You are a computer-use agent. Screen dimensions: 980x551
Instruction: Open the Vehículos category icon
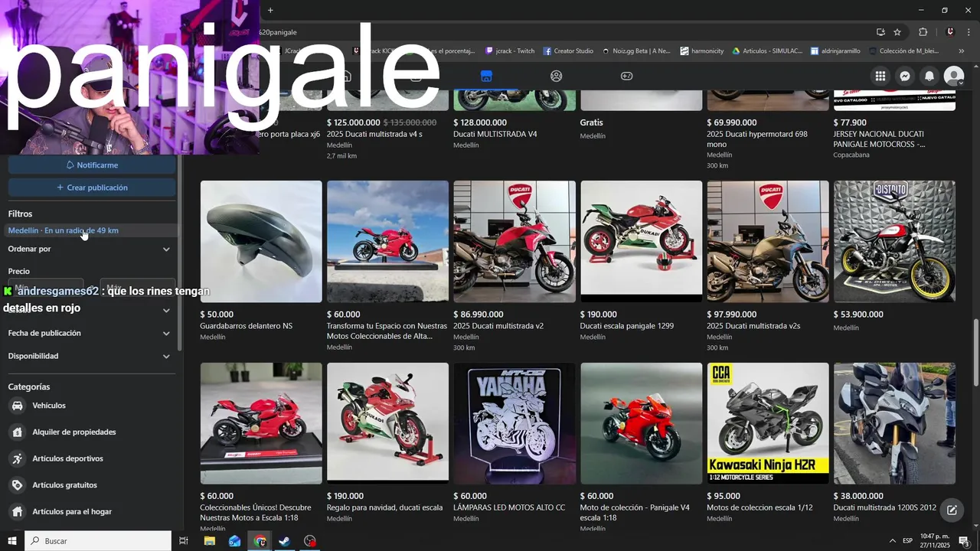pos(17,406)
